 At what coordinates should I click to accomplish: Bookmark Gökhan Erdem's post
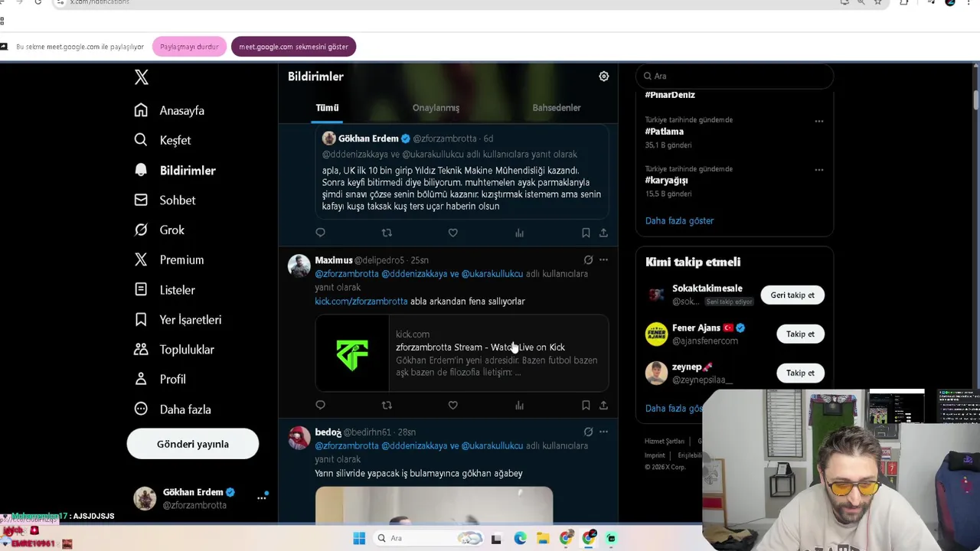tap(586, 233)
